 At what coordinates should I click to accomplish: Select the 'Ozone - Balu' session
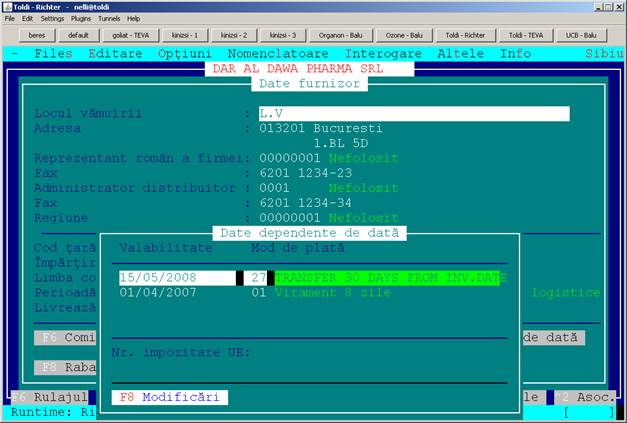pyautogui.click(x=408, y=35)
